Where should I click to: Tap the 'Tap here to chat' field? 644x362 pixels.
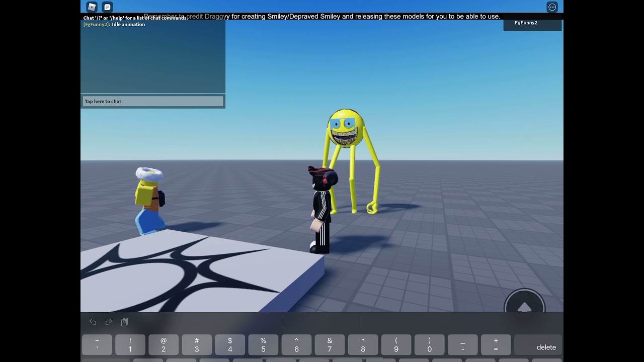pos(153,102)
